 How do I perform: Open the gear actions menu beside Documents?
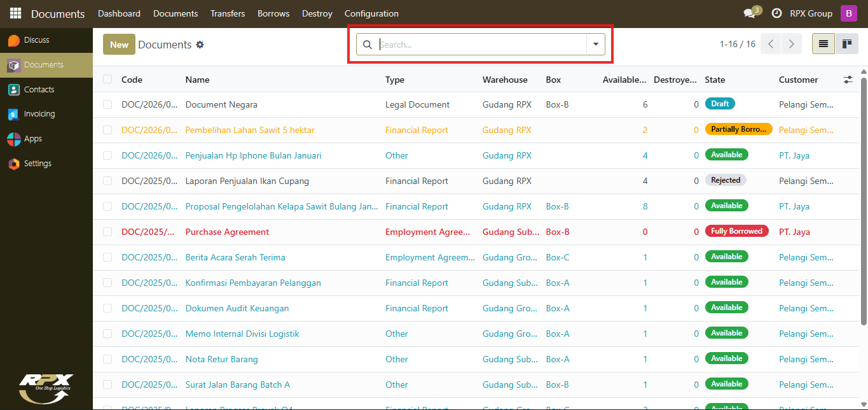point(200,45)
